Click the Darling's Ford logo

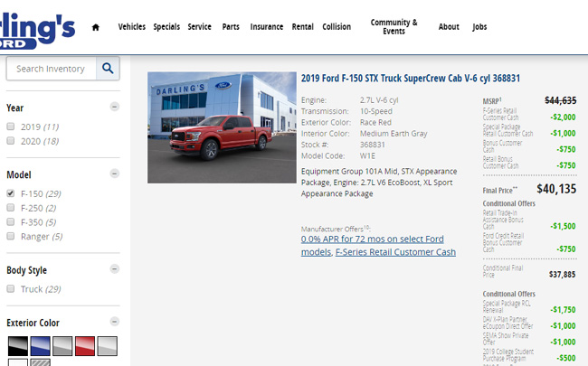(37, 31)
